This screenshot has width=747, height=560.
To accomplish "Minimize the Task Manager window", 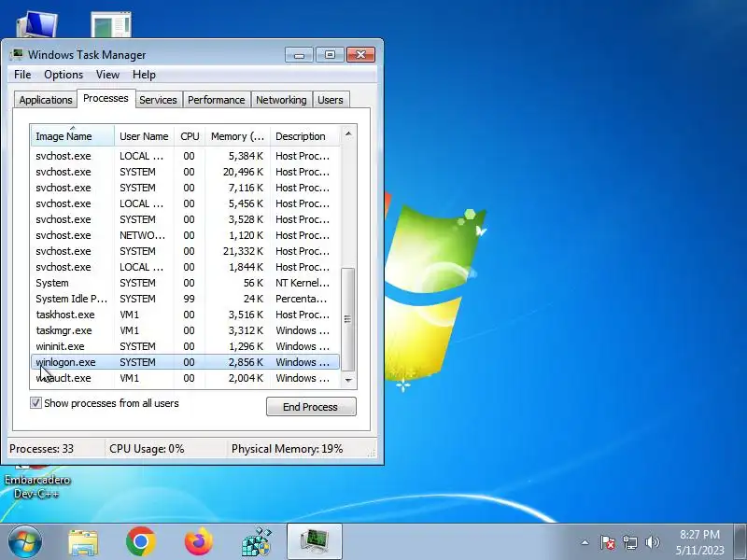I will click(299, 55).
